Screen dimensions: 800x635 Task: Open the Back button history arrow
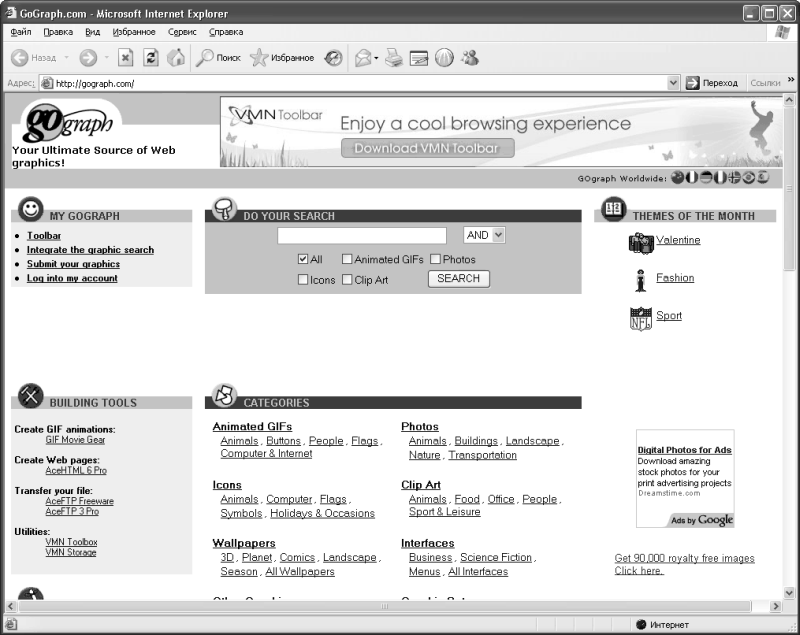[66, 58]
